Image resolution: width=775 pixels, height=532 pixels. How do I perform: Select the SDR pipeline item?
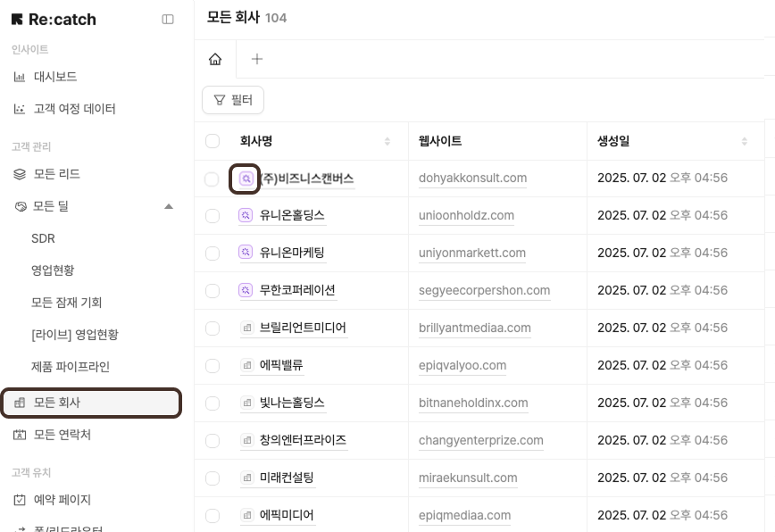click(x=43, y=238)
